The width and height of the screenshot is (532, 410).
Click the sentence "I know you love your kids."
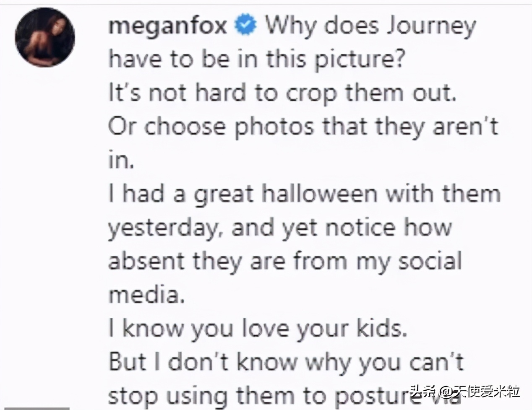click(x=258, y=329)
